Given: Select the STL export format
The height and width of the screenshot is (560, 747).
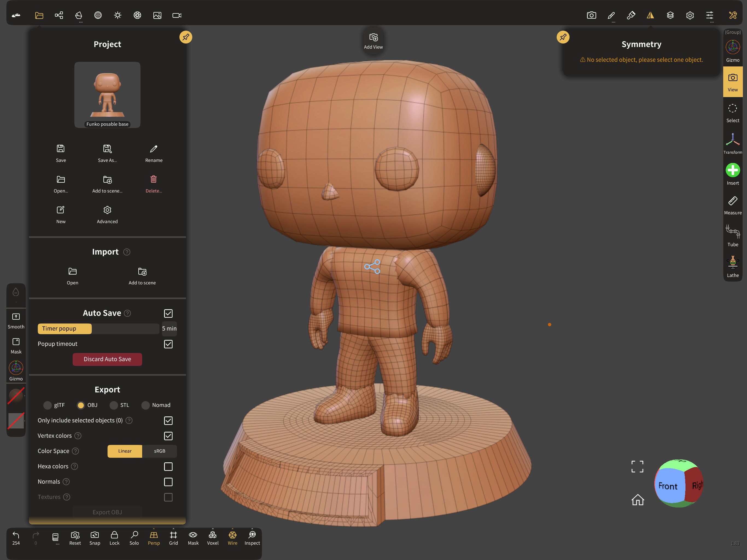Looking at the screenshot, I should click(113, 405).
